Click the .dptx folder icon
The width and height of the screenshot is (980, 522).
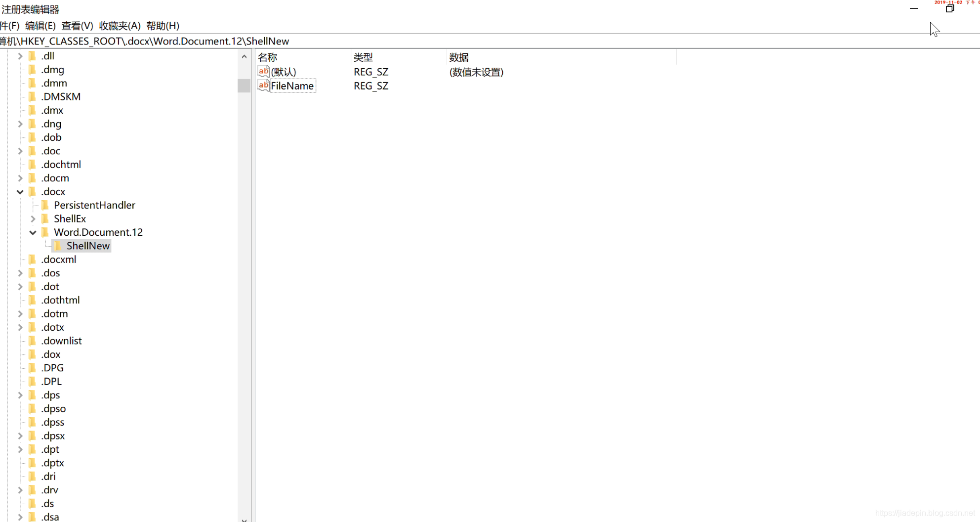click(33, 463)
